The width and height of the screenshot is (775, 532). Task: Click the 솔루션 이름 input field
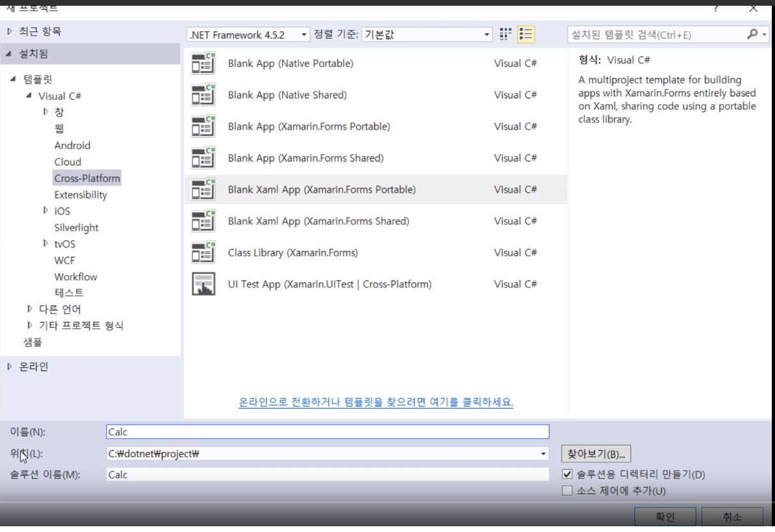point(328,475)
